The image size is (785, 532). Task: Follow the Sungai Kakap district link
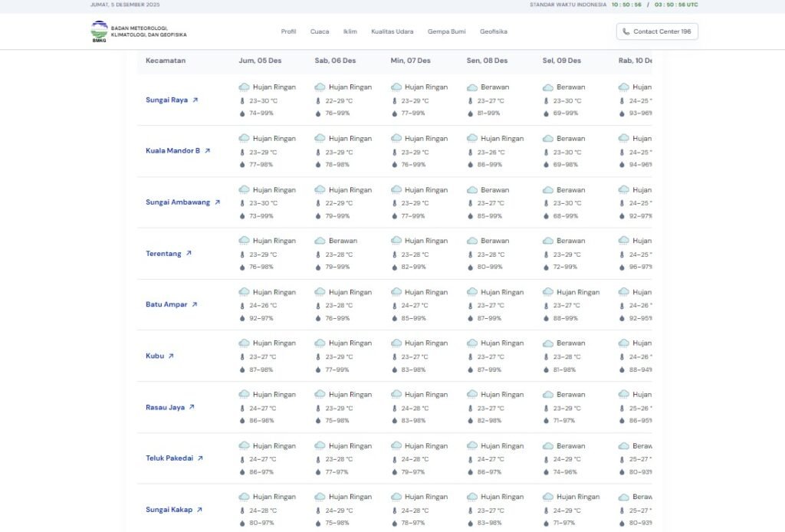pyautogui.click(x=169, y=510)
